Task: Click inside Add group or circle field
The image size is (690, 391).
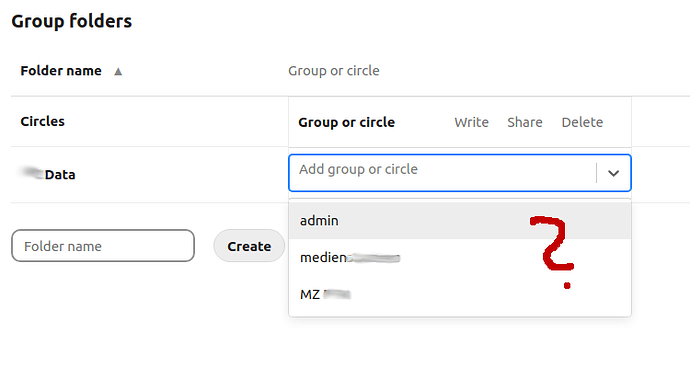Action: click(x=442, y=173)
